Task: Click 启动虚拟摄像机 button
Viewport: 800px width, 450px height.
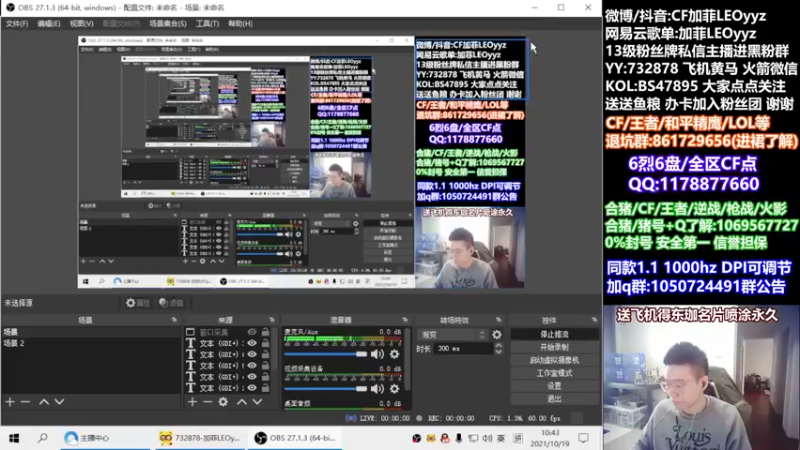Action: coord(555,360)
